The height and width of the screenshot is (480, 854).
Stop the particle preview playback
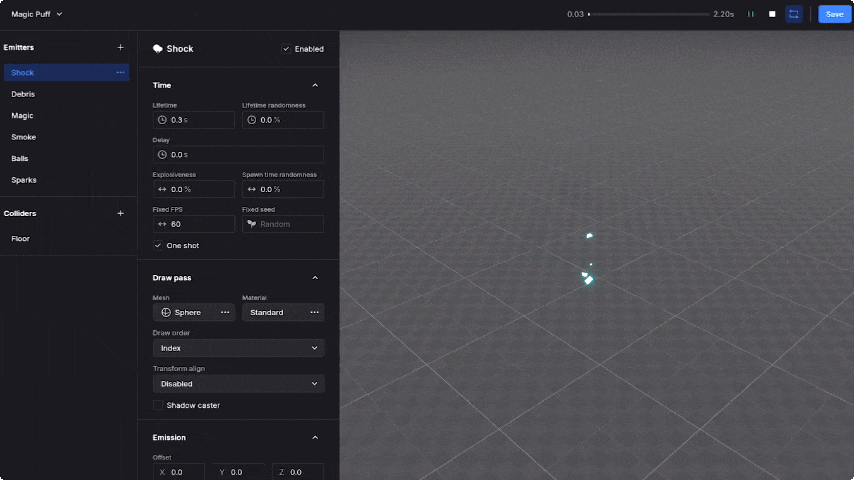click(x=772, y=14)
